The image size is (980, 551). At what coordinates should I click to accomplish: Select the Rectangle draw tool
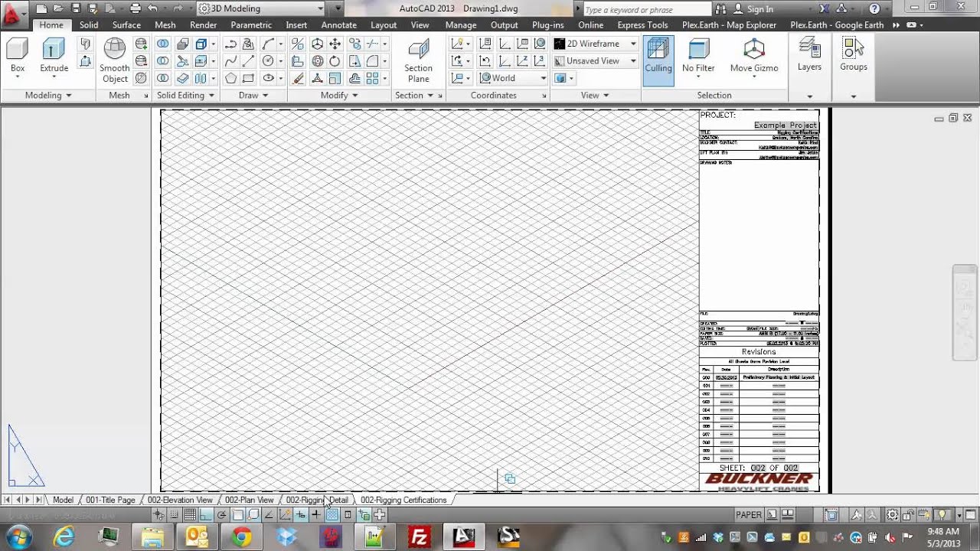[249, 78]
